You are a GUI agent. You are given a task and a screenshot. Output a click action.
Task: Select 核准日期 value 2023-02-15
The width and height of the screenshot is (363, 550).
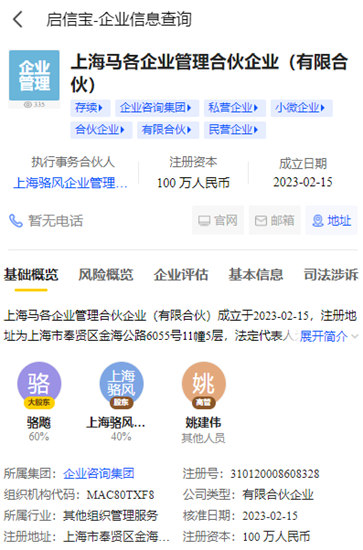tap(270, 516)
